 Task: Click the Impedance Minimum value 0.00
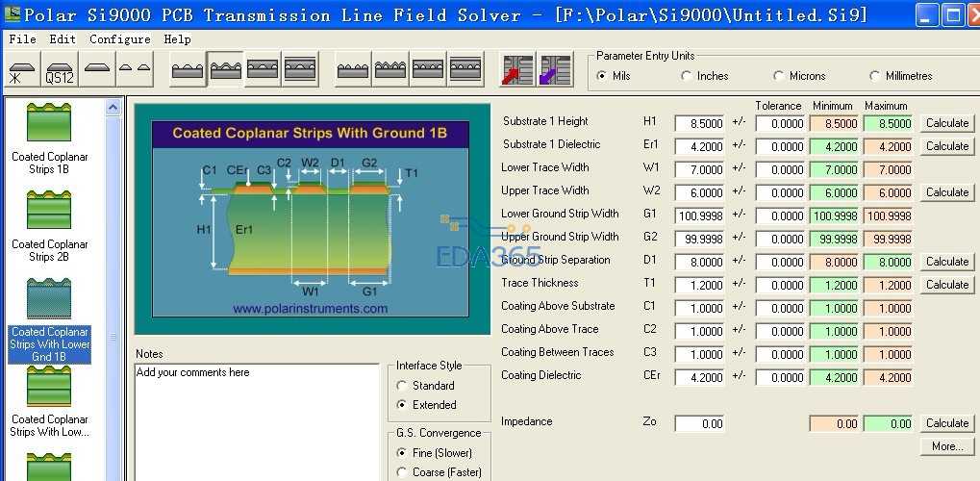pyautogui.click(x=834, y=424)
